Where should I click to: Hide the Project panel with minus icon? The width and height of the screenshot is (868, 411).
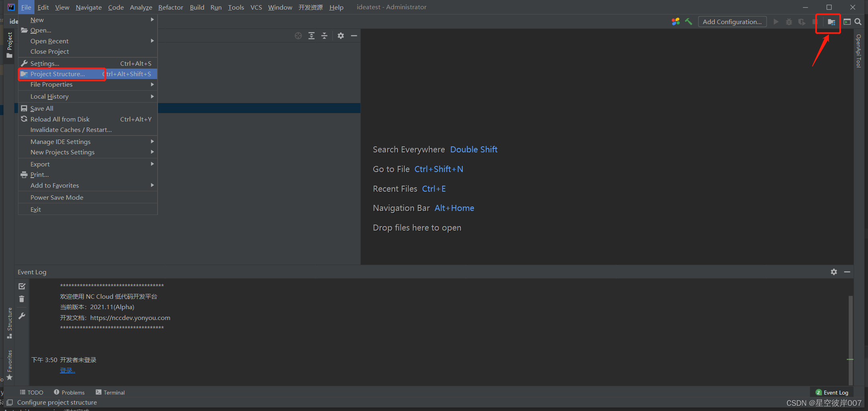[354, 36]
